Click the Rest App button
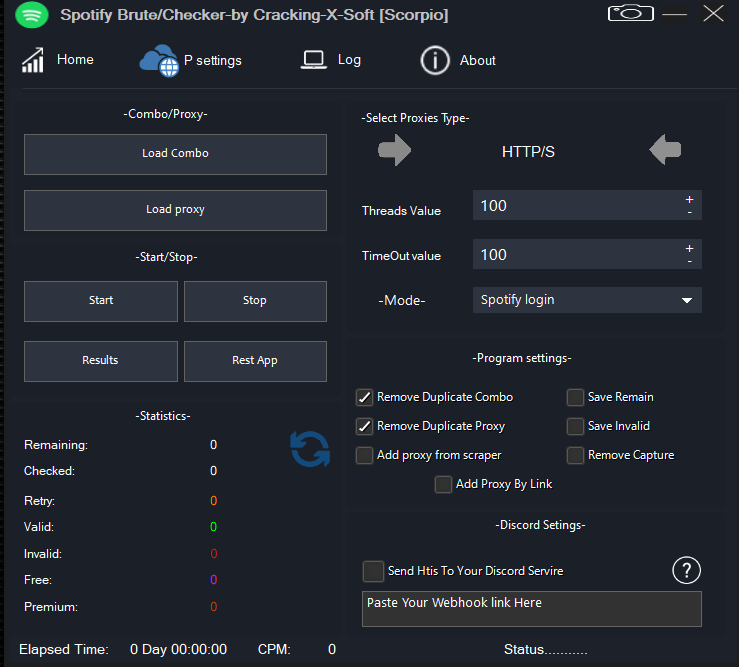The image size is (739, 667). (x=255, y=361)
